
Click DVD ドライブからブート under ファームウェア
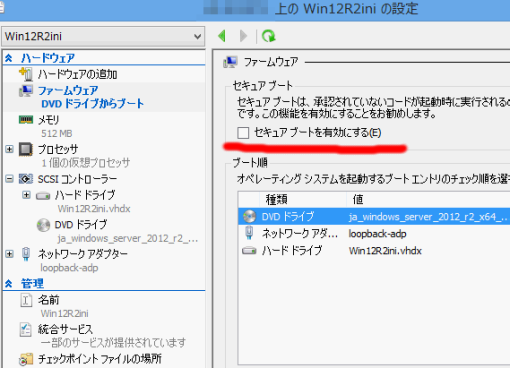(x=93, y=104)
